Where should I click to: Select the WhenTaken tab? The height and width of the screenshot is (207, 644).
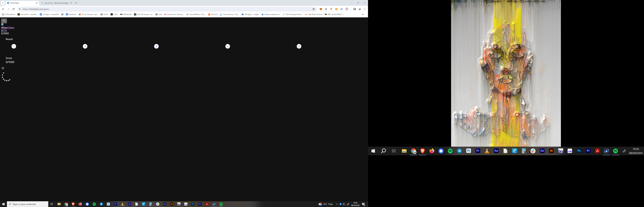coord(22,3)
